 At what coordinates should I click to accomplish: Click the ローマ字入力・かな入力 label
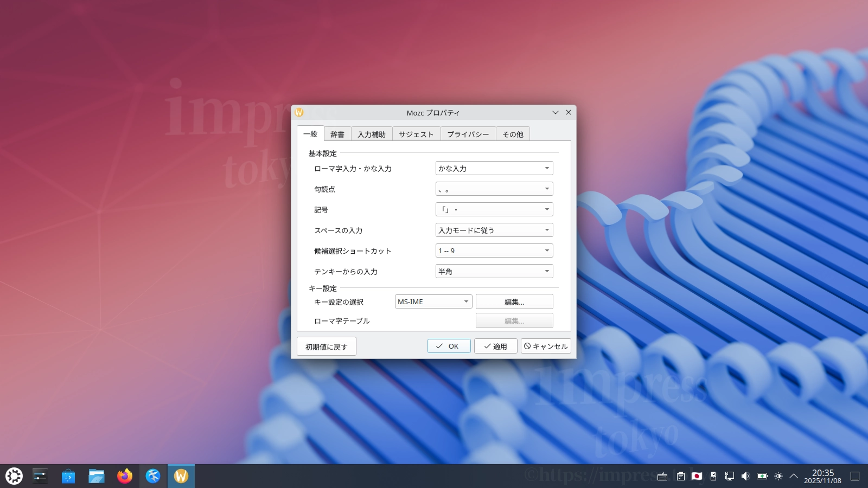click(353, 169)
